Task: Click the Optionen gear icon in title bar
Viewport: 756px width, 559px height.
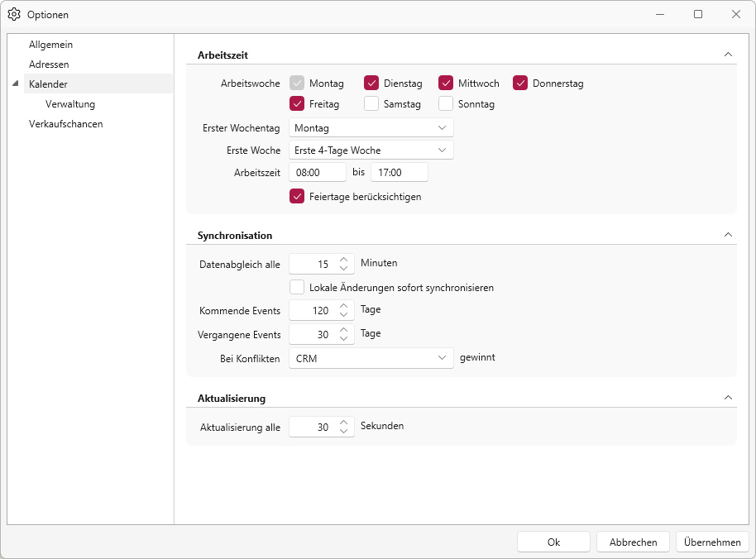Action: 14,14
